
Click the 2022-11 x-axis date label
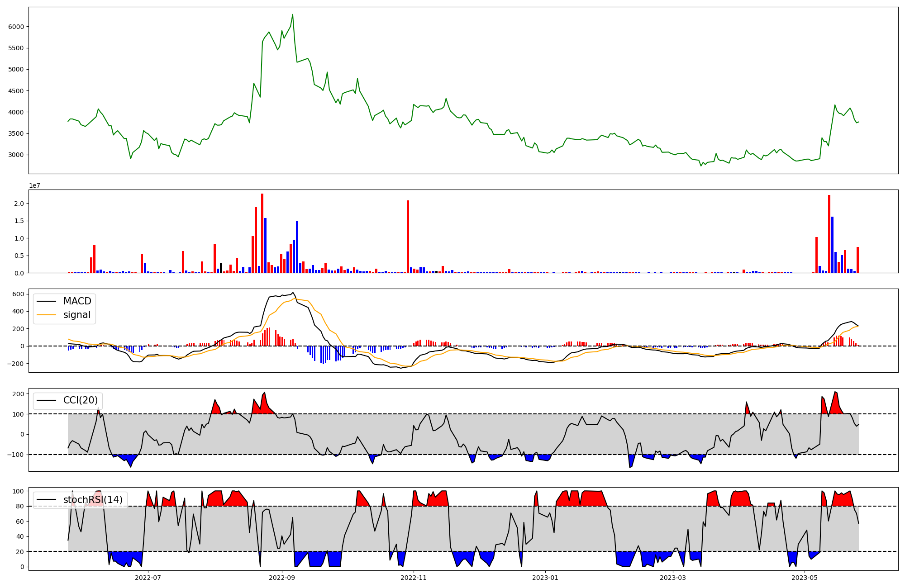click(x=414, y=578)
